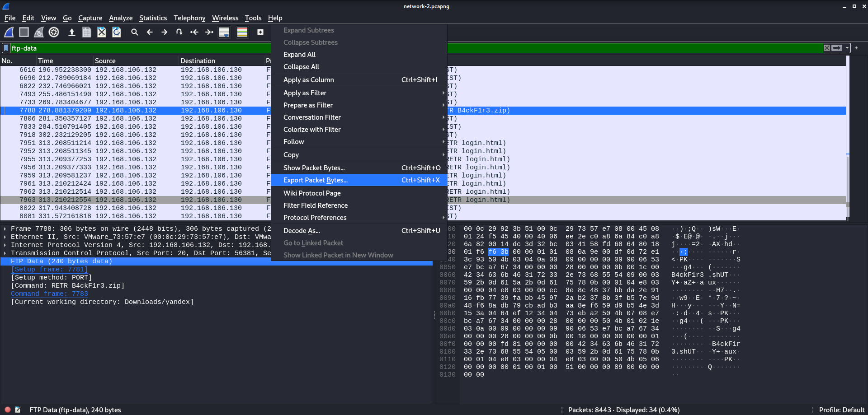The image size is (868, 415).
Task: Close this capture file icon
Action: (102, 32)
